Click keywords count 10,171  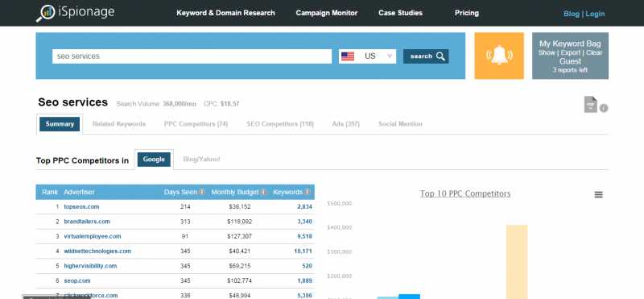point(303,251)
